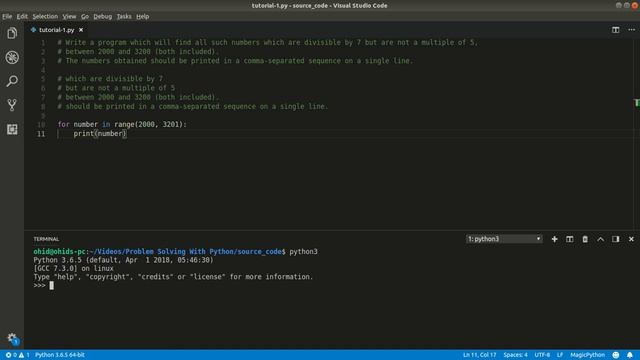Image resolution: width=640 pixels, height=360 pixels.
Task: Open the Manage gear menu
Action: click(x=12, y=338)
